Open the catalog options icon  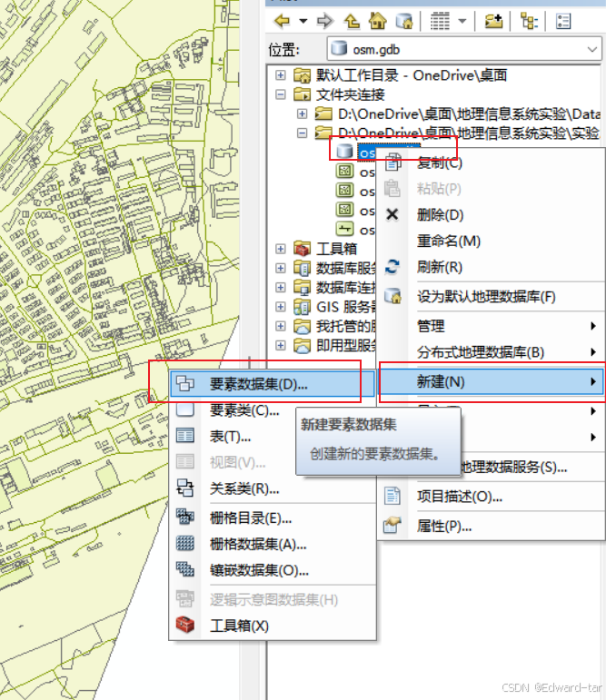coord(563,21)
